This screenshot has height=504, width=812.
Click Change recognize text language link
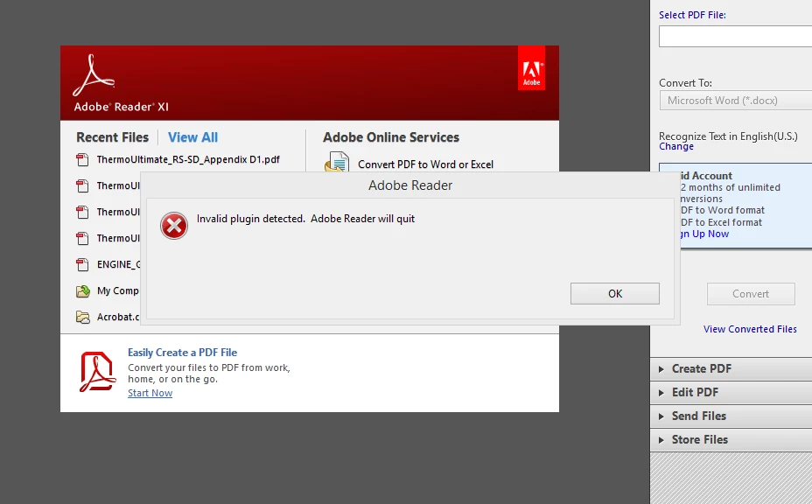point(676,147)
